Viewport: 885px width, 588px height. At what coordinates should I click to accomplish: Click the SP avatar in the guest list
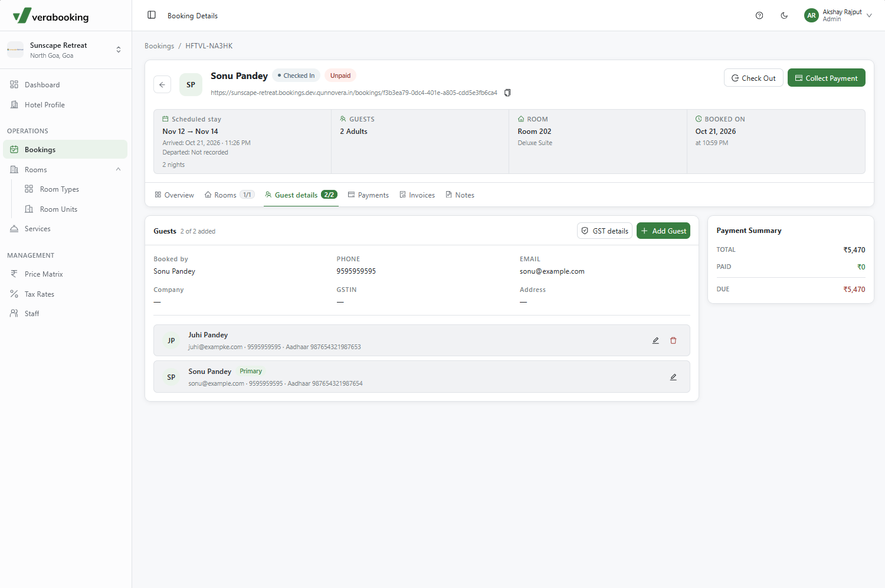pos(171,377)
